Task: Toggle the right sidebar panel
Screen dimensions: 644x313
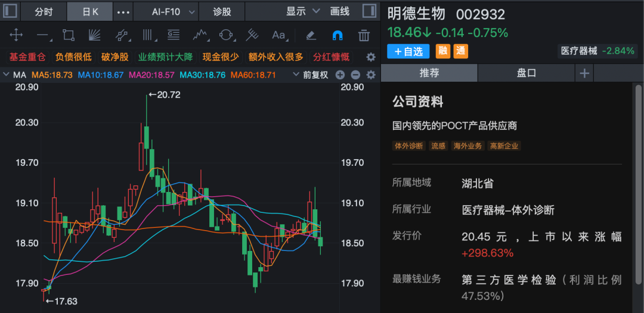Action: click(x=369, y=11)
